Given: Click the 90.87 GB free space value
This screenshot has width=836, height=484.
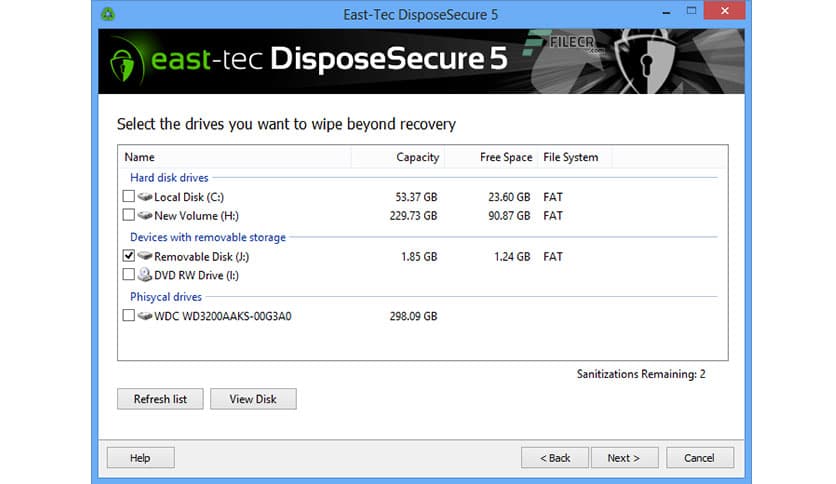Looking at the screenshot, I should 509,216.
